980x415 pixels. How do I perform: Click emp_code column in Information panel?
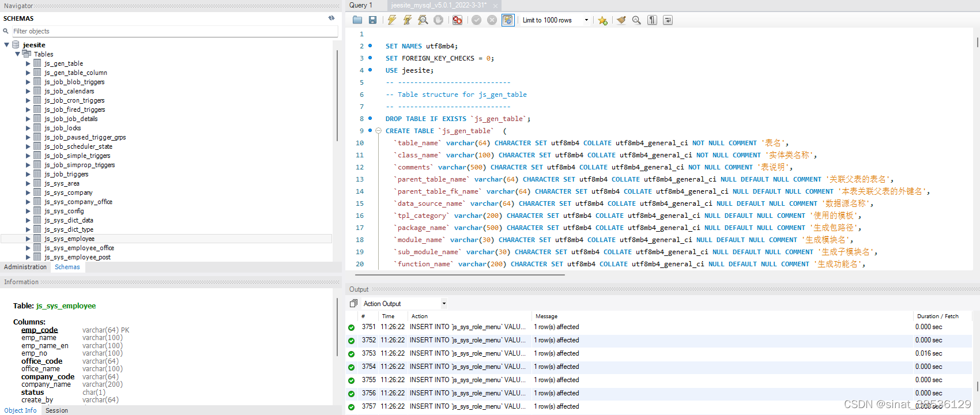click(40, 330)
